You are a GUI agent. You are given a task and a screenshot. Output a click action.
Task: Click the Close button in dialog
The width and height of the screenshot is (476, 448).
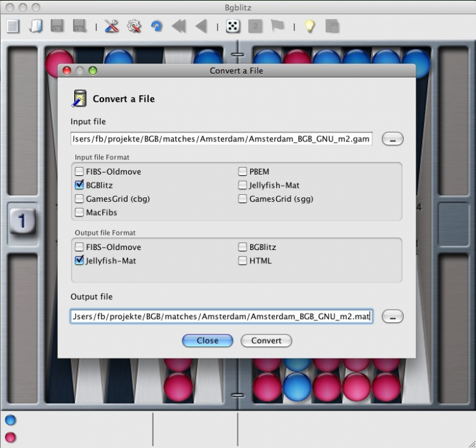pyautogui.click(x=208, y=341)
